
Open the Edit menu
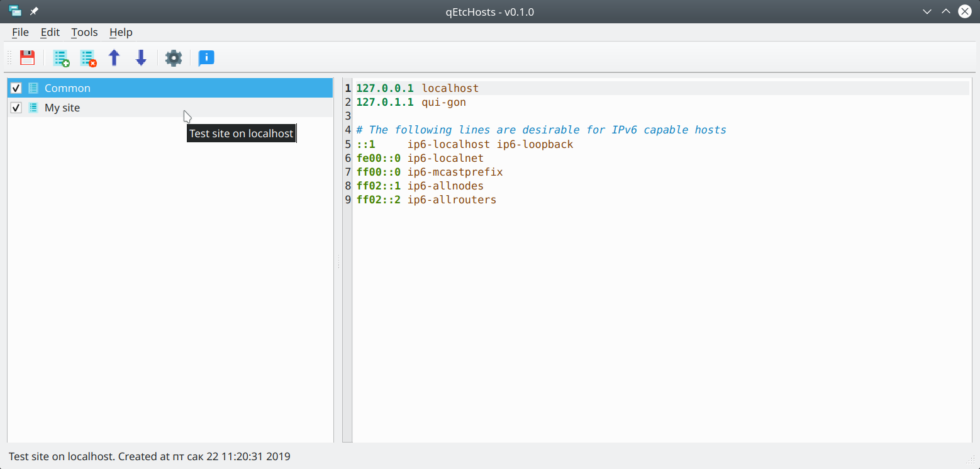(x=50, y=32)
